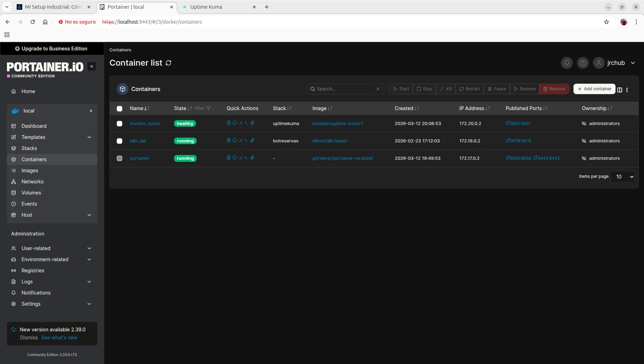Expand the Logs section

pyautogui.click(x=52, y=282)
